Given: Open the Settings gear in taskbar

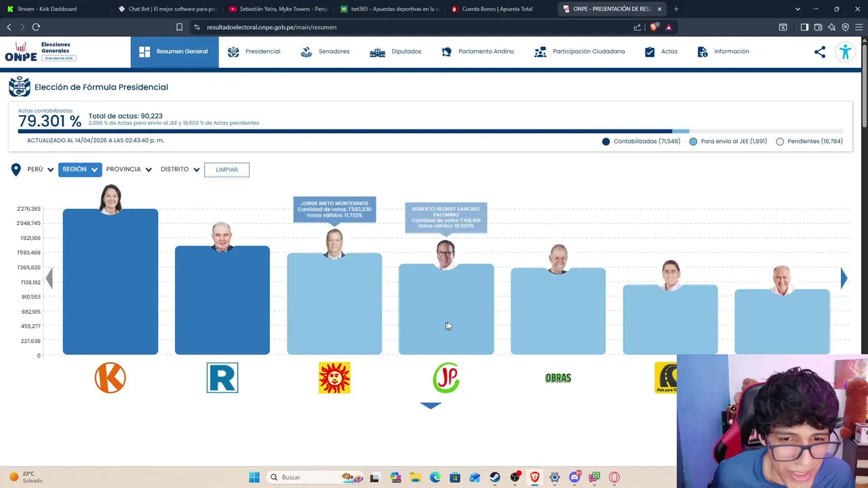Looking at the screenshot, I should point(554,477).
